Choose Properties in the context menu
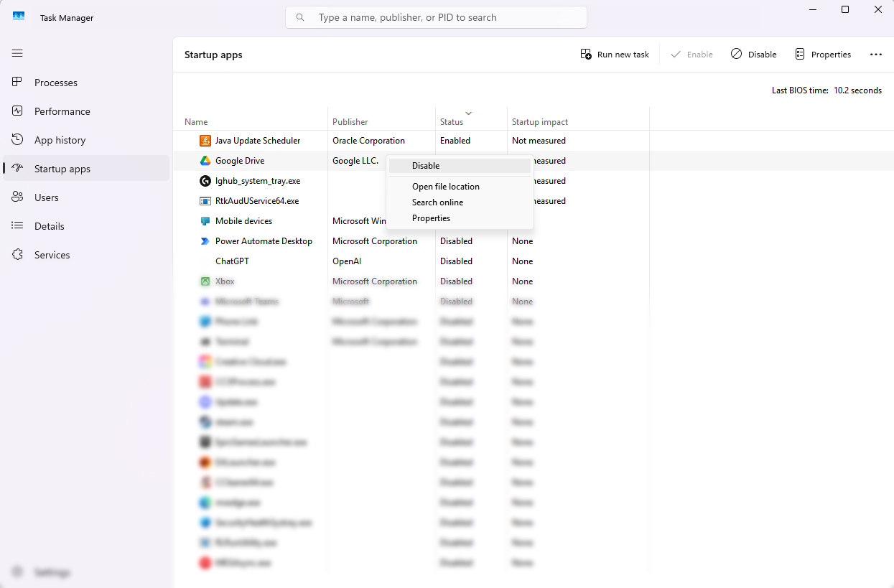Screen dimensions: 894x588 (x=460, y=218)
